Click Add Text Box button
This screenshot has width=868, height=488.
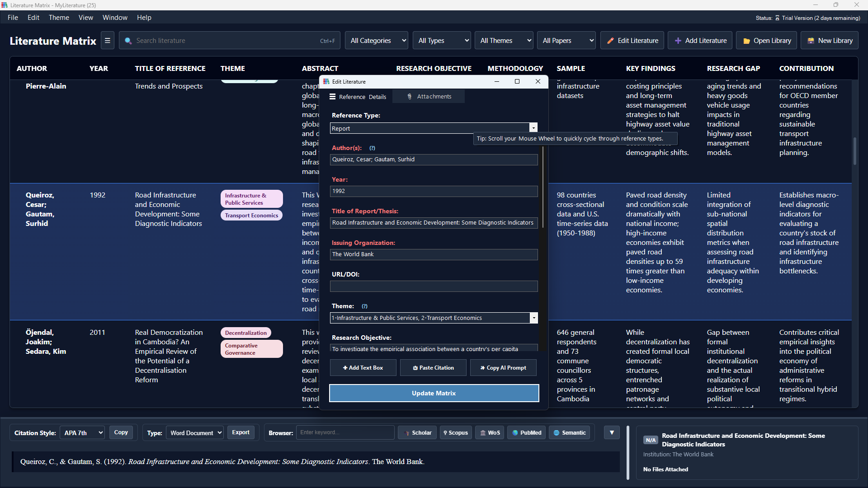tap(363, 368)
